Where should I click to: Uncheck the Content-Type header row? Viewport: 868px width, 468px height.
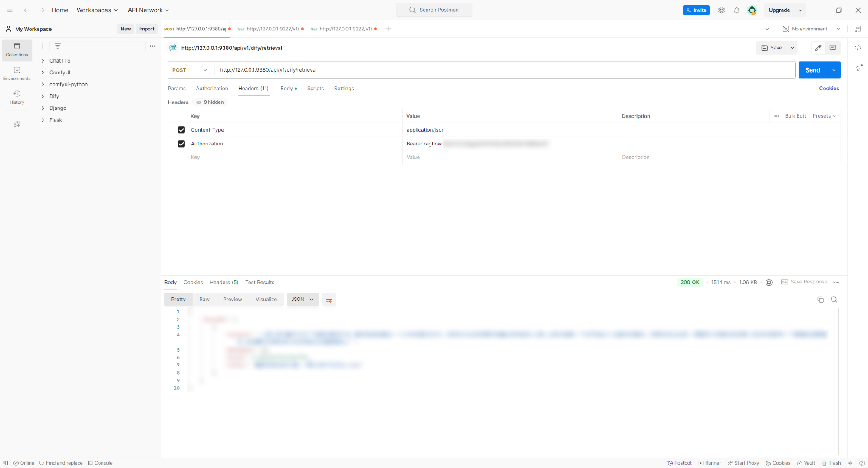click(181, 130)
